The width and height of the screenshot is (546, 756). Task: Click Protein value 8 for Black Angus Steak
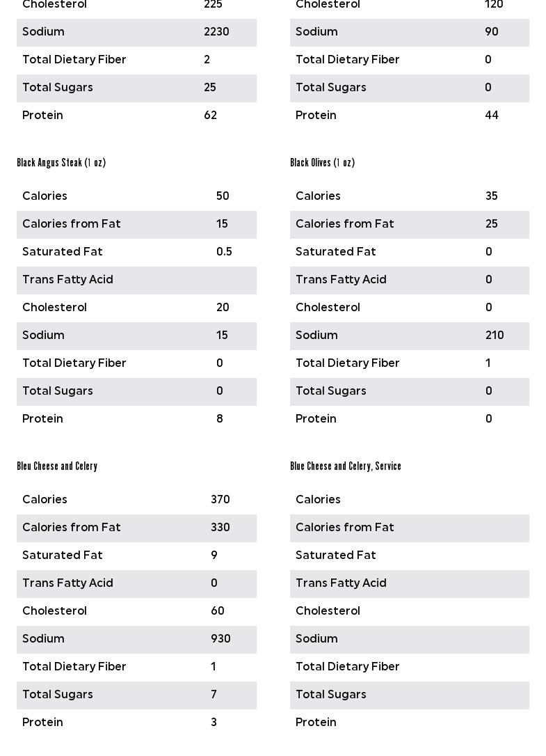[220, 419]
